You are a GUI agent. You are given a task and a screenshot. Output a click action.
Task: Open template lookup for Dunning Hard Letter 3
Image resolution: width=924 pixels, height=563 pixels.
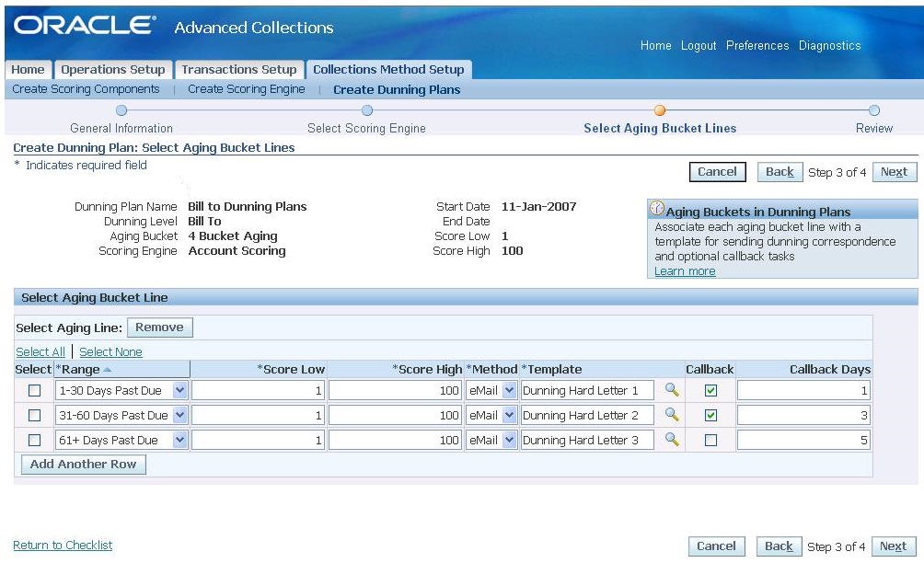point(670,439)
